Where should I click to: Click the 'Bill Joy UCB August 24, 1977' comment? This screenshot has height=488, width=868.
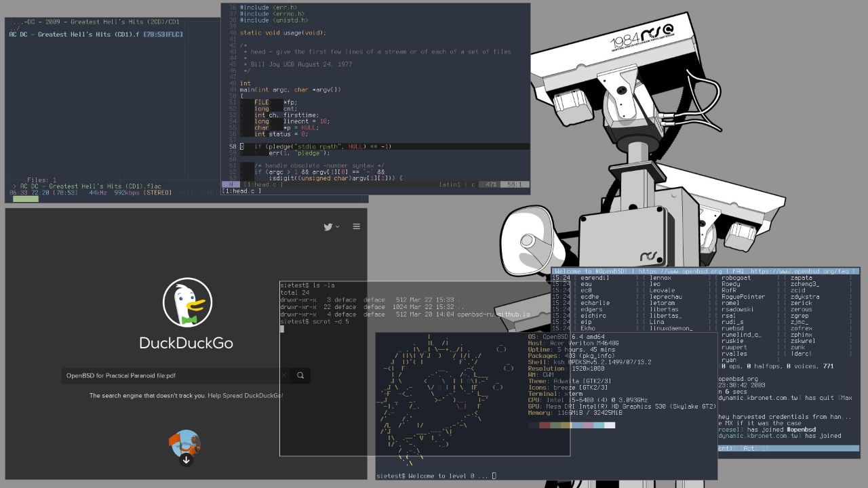[x=302, y=64]
